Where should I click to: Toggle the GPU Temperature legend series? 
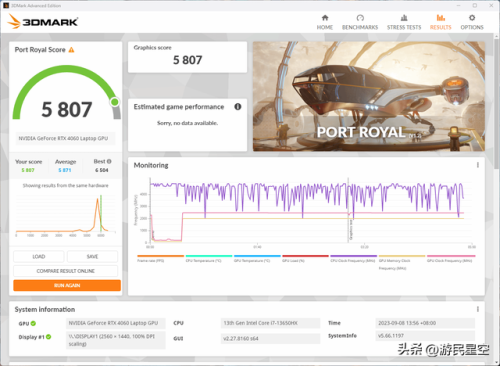click(x=257, y=258)
